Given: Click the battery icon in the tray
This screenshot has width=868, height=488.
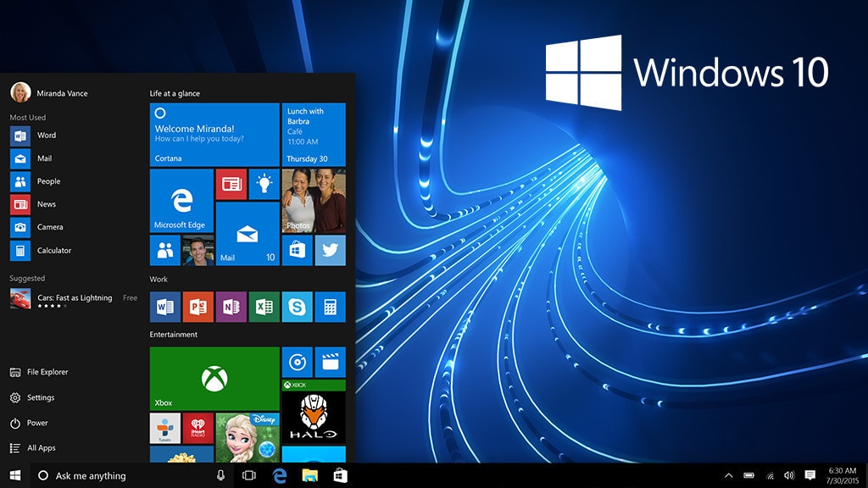Looking at the screenshot, I should [x=749, y=476].
